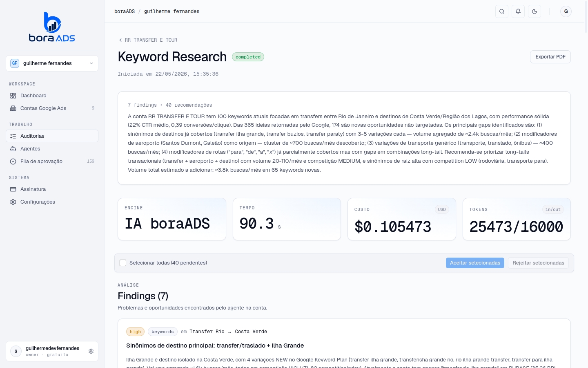Screen dimensions: 588x368
Task: Click Findings (7) heading
Action: coord(143,296)
